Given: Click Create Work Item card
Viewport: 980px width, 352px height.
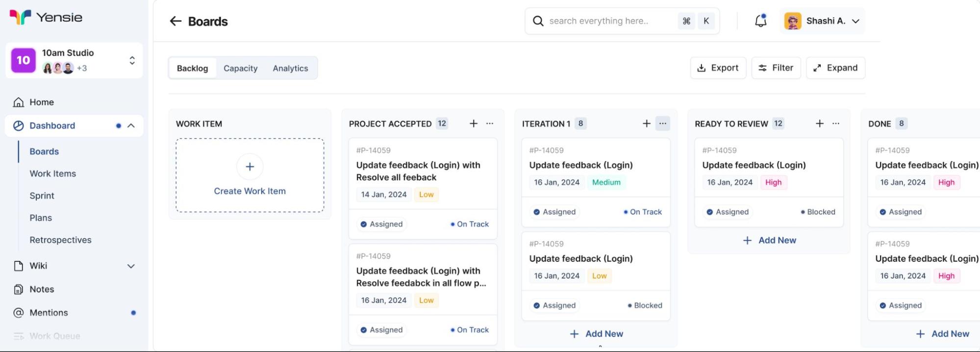Looking at the screenshot, I should (x=250, y=175).
